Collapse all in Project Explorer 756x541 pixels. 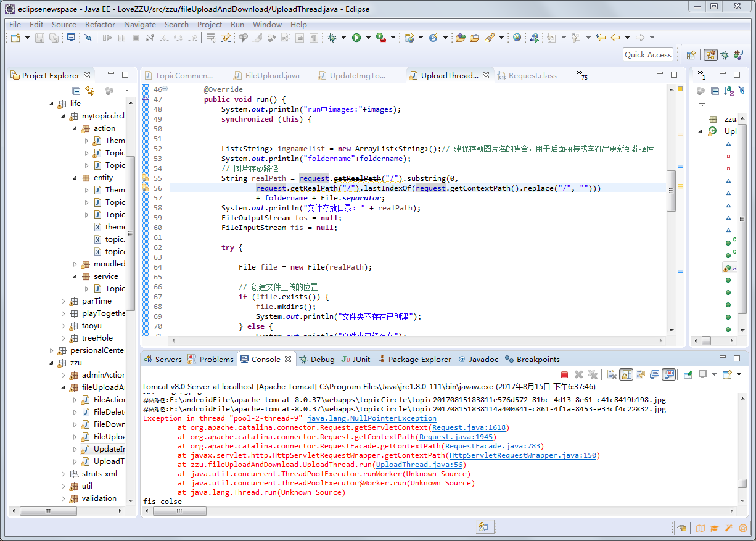coord(76,91)
